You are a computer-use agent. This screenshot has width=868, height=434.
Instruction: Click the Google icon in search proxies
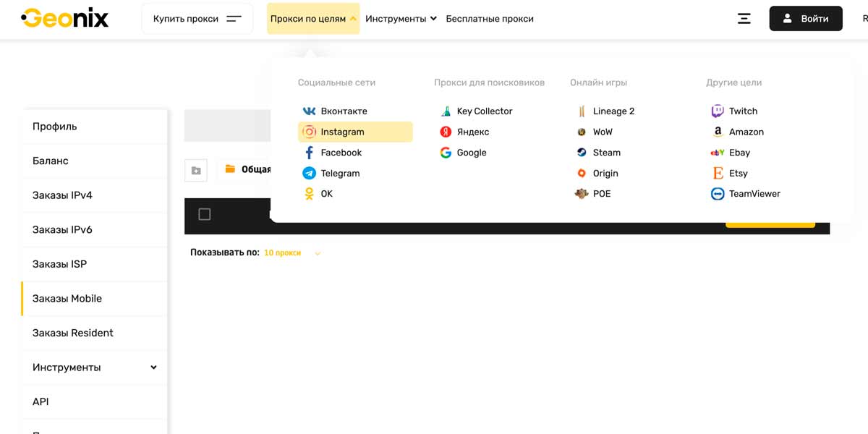(446, 153)
